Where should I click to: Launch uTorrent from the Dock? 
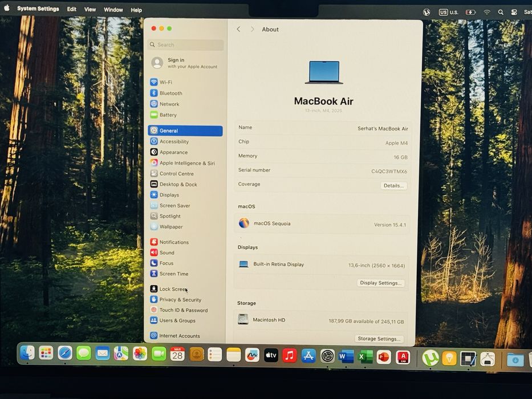tap(430, 357)
